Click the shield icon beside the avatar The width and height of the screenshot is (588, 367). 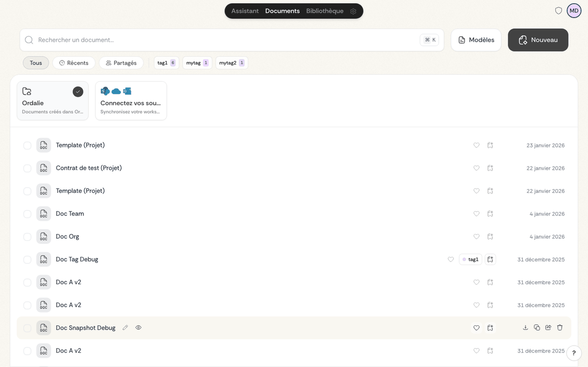pos(559,11)
